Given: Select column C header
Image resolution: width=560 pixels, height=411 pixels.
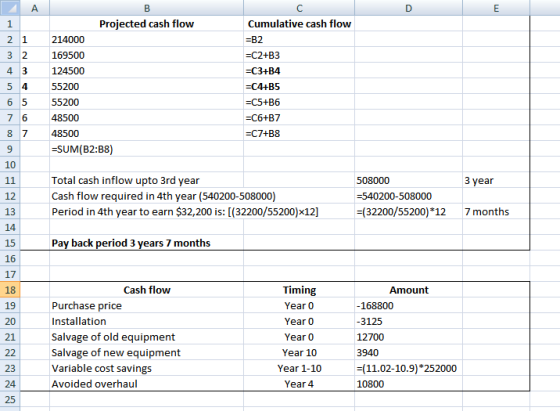Looking at the screenshot, I should pyautogui.click(x=299, y=7).
